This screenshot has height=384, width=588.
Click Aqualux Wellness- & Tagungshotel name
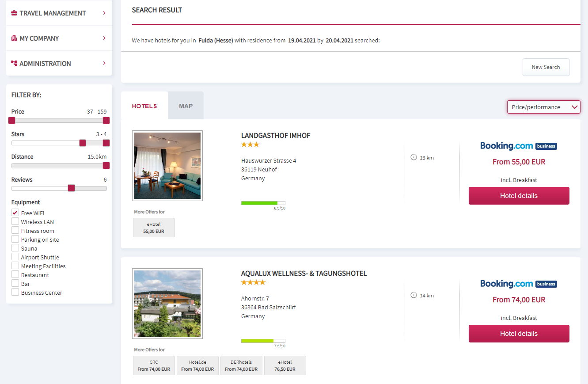coord(304,274)
